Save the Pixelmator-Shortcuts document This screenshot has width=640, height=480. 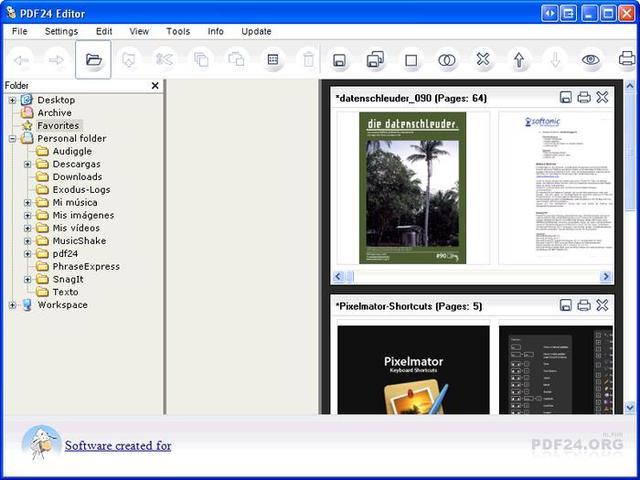coord(565,305)
